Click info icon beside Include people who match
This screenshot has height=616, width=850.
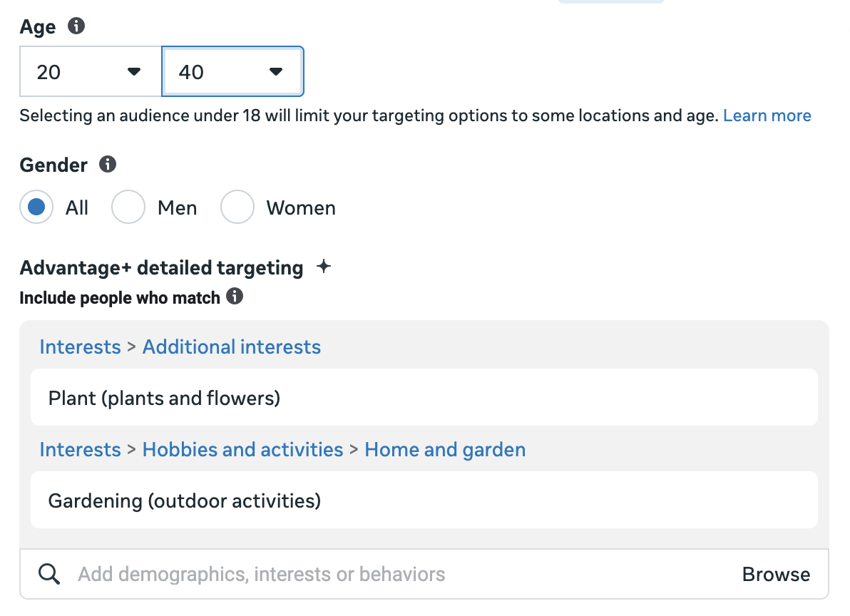(x=235, y=297)
